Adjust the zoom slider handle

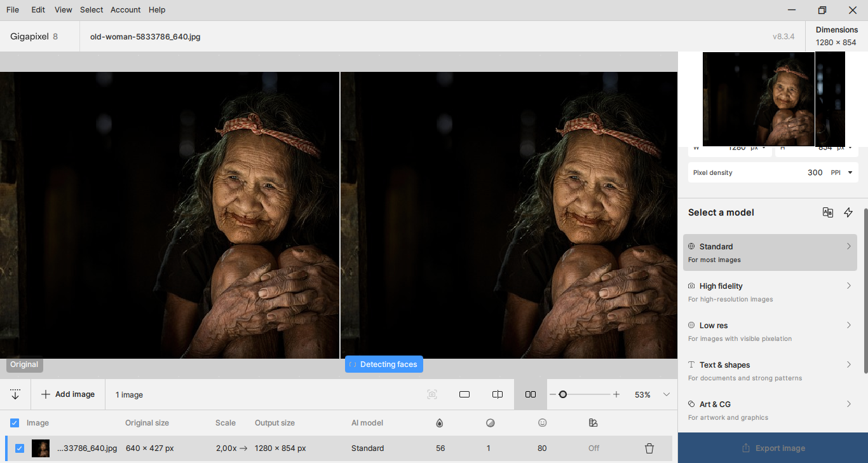[x=563, y=394]
